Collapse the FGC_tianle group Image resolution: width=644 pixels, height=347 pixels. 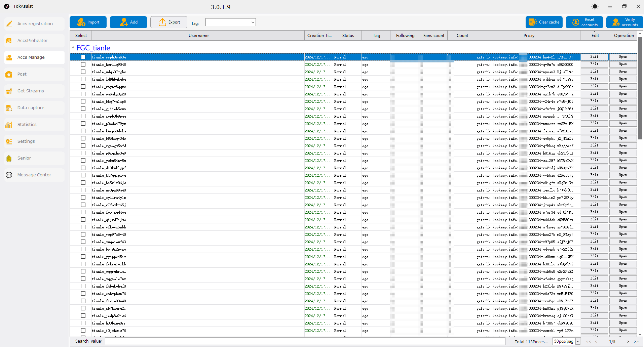[73, 47]
